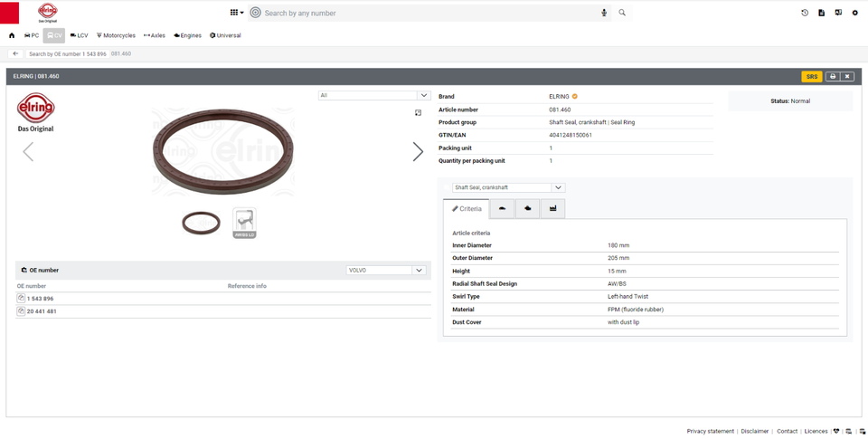This screenshot has width=868, height=439.
Task: Select the Engines category tab
Action: click(x=188, y=35)
